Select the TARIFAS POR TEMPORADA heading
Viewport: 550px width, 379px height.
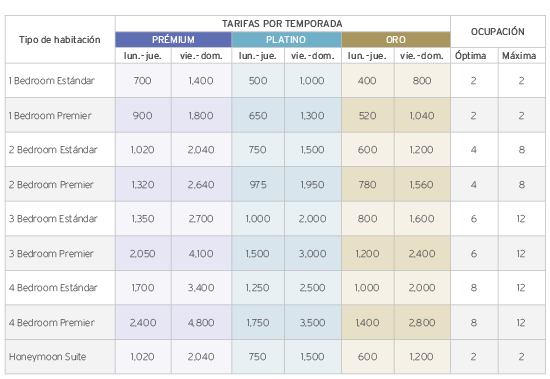(x=282, y=24)
